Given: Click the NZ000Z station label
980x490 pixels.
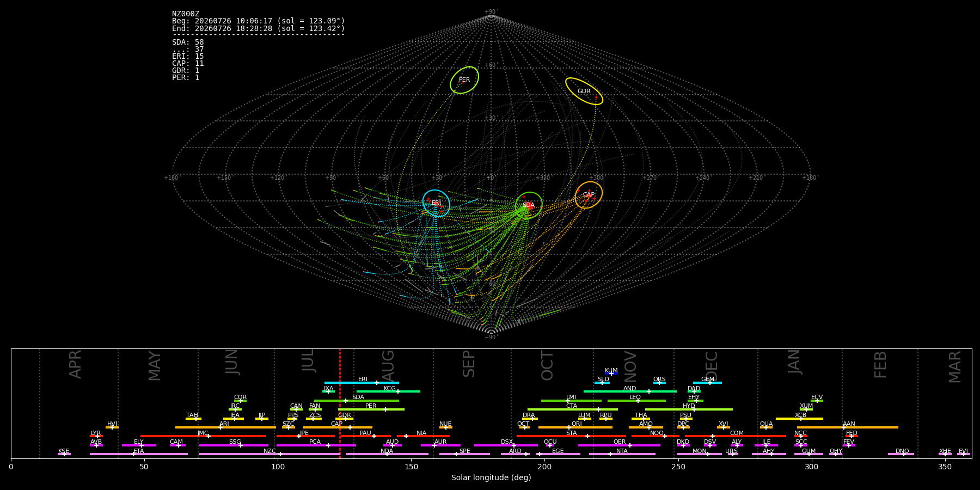Looking at the screenshot, I should 186,14.
